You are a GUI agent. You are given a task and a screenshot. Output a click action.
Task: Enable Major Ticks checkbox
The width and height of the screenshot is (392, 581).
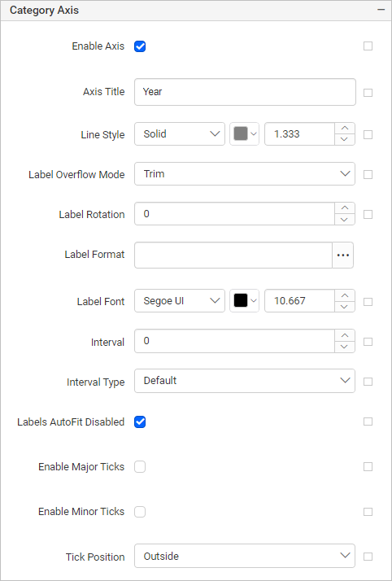coord(140,467)
